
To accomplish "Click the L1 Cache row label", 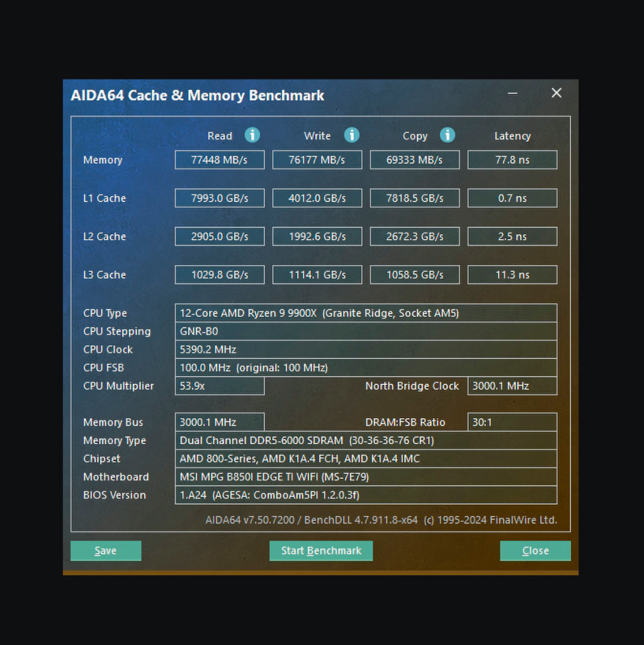I will tap(105, 198).
